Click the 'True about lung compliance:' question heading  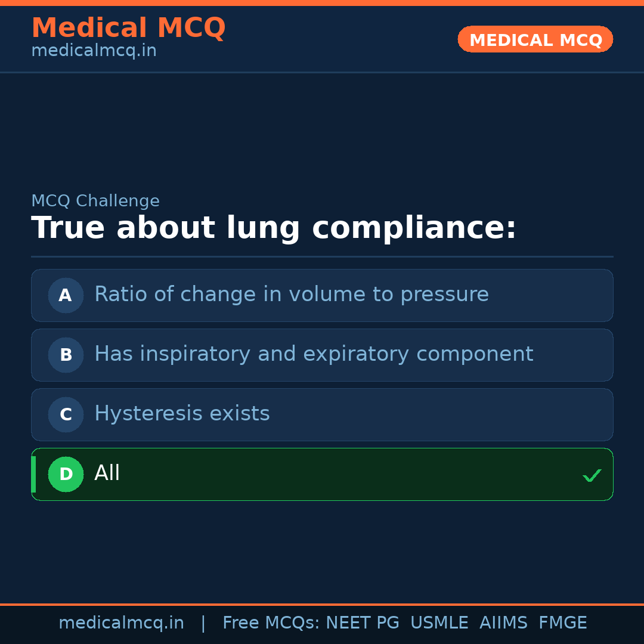274,228
